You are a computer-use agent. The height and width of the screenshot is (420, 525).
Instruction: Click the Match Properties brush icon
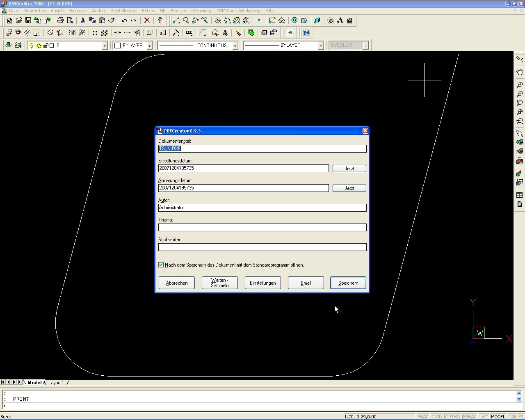pyautogui.click(x=111, y=21)
